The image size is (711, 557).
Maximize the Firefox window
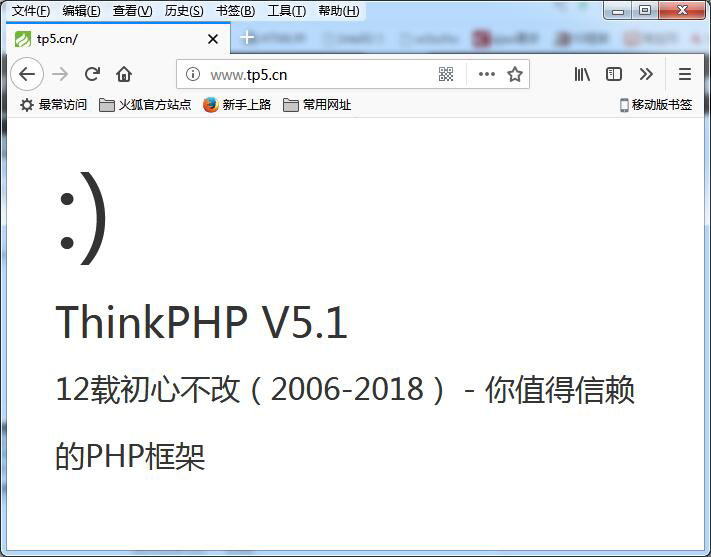tap(645, 10)
